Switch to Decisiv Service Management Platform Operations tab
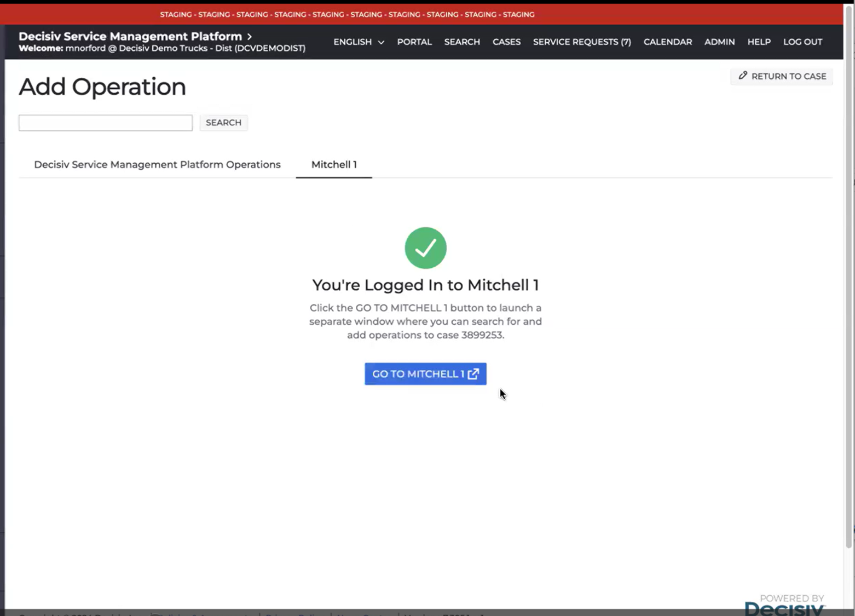 tap(157, 164)
